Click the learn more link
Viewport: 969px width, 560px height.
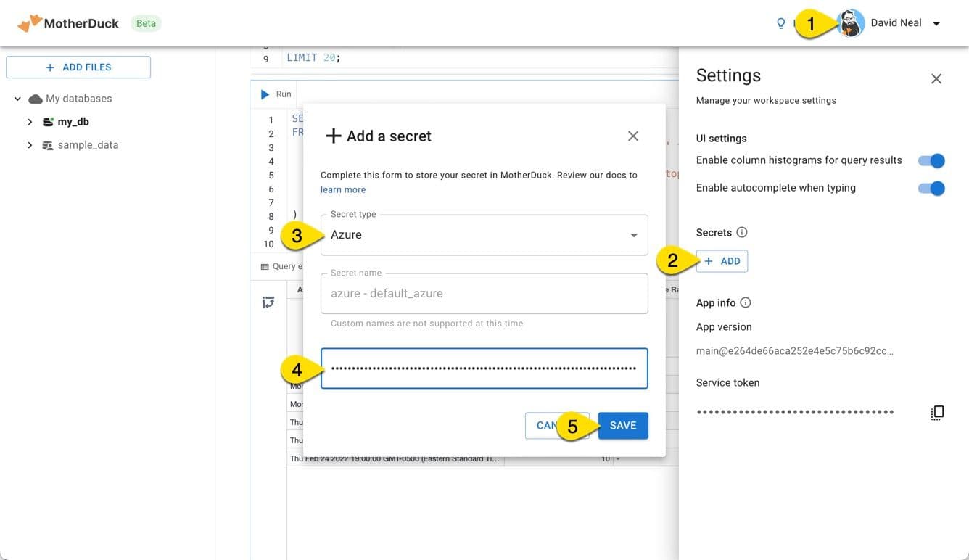tap(342, 189)
